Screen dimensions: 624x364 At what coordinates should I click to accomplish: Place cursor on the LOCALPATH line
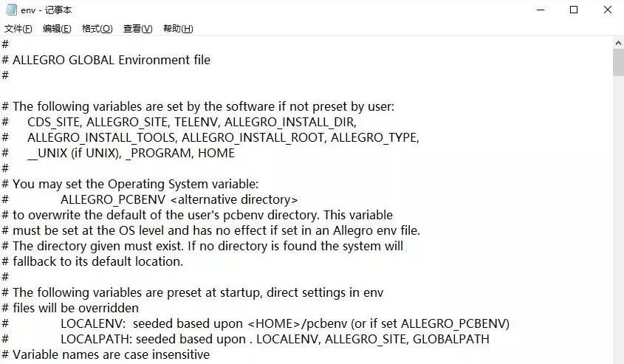[x=275, y=339]
